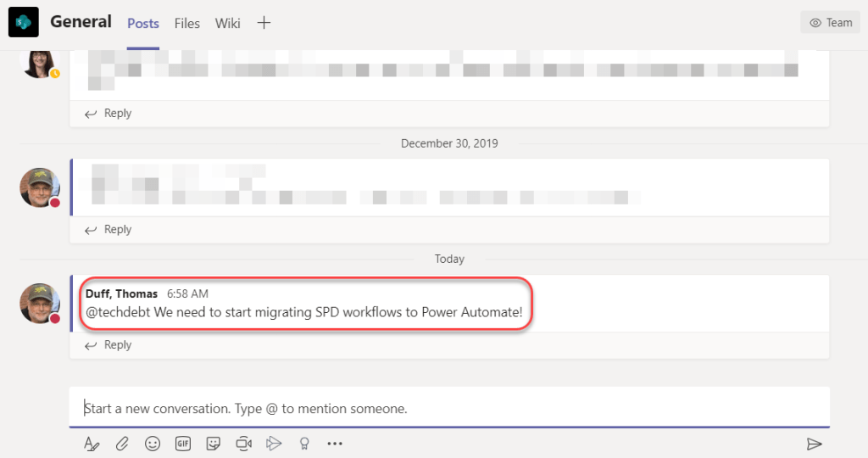The height and width of the screenshot is (458, 868).
Task: Open more messaging extensions (ellipsis)
Action: (334, 444)
